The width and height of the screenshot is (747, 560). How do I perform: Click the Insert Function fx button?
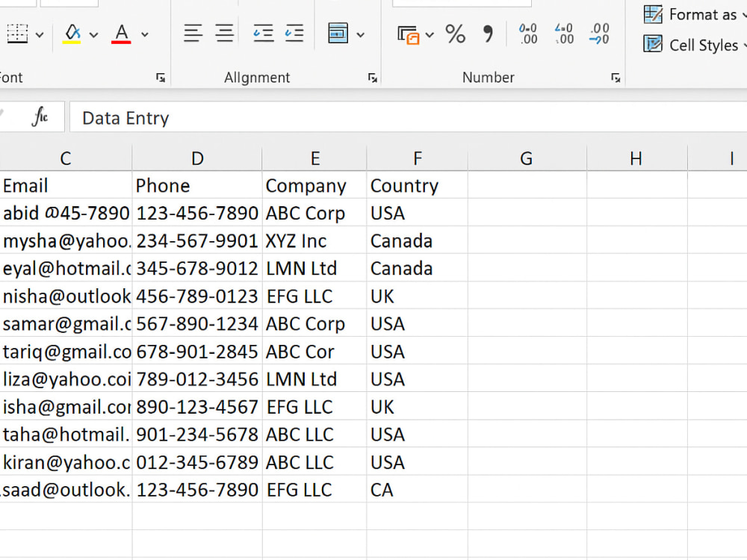click(x=40, y=116)
